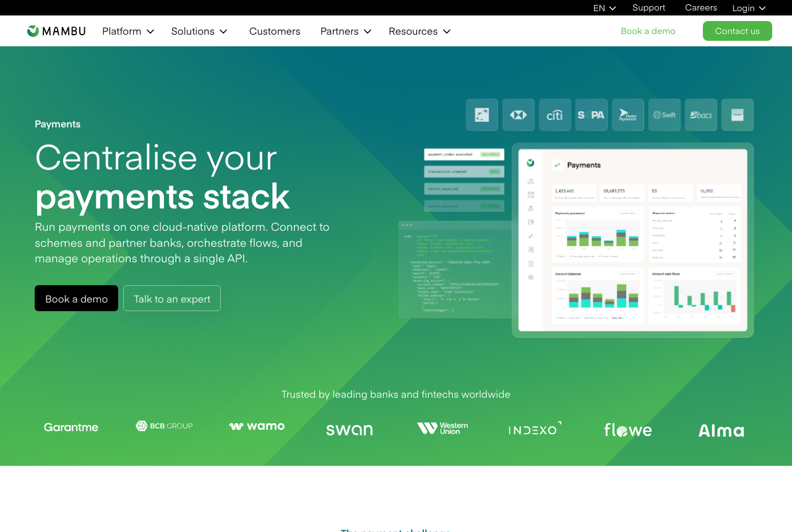The height and width of the screenshot is (532, 792).
Task: Click the Bacs scheme icon
Action: point(701,115)
